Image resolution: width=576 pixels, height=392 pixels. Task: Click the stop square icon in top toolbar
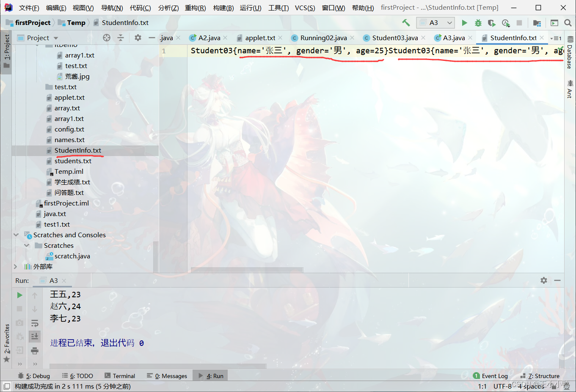click(x=519, y=23)
